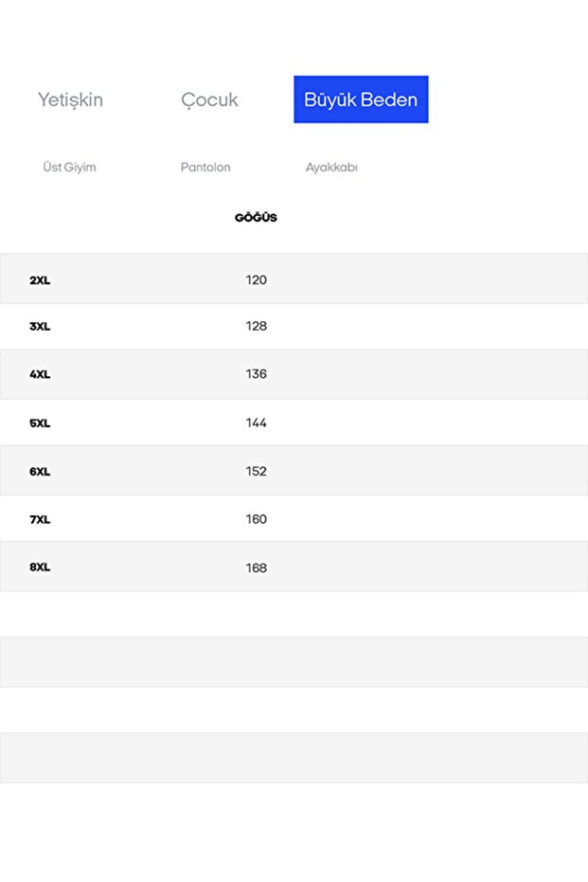Viewport: 588px width, 882px height.
Task: Click the 152 measurement value
Action: tap(256, 472)
